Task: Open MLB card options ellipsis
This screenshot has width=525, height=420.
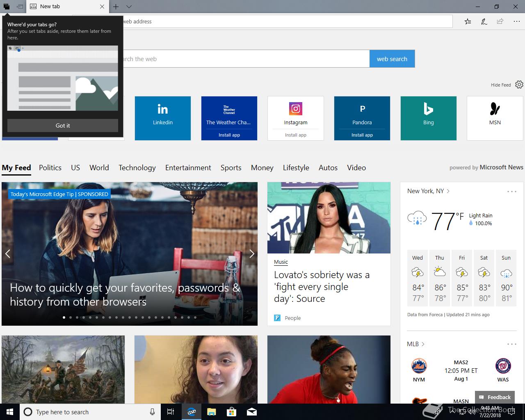Action: point(511,344)
